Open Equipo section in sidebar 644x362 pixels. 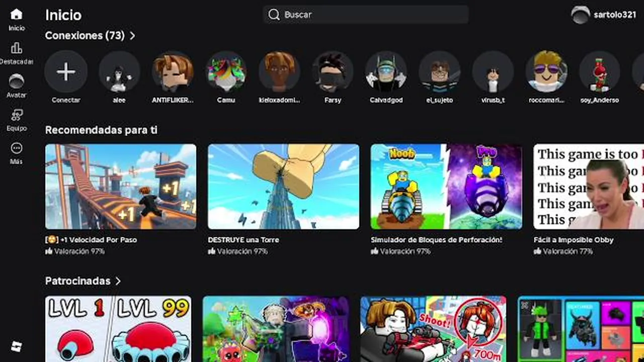point(16,115)
